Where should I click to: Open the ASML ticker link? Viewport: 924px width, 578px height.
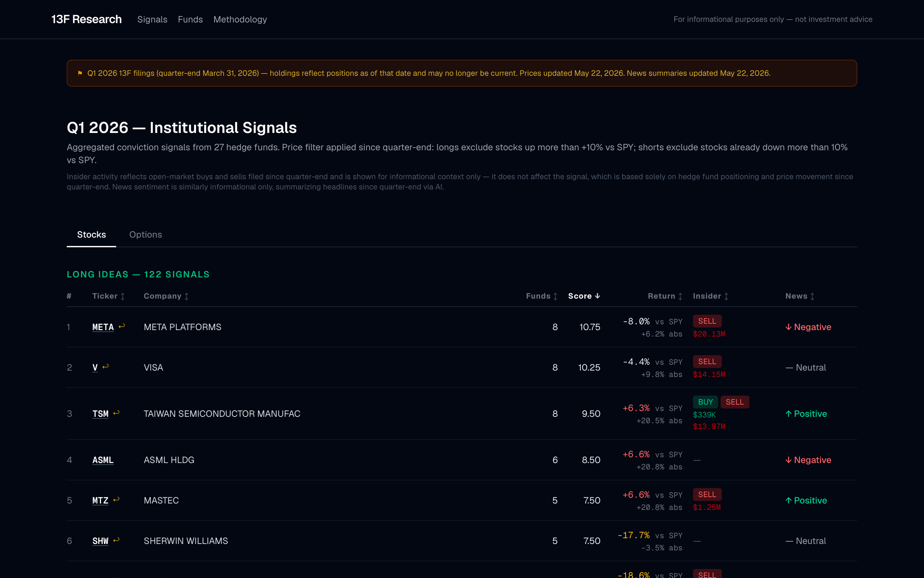(103, 460)
